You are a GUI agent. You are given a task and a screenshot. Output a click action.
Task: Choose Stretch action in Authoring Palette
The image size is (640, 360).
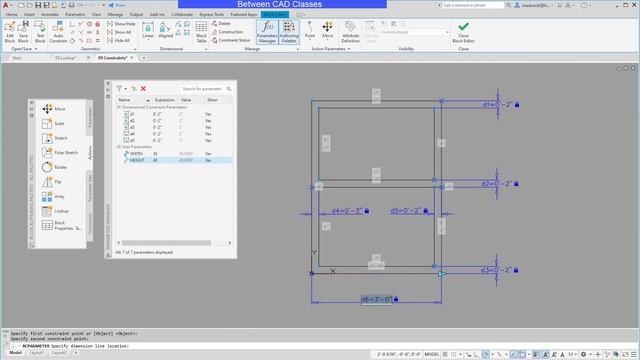click(55, 138)
